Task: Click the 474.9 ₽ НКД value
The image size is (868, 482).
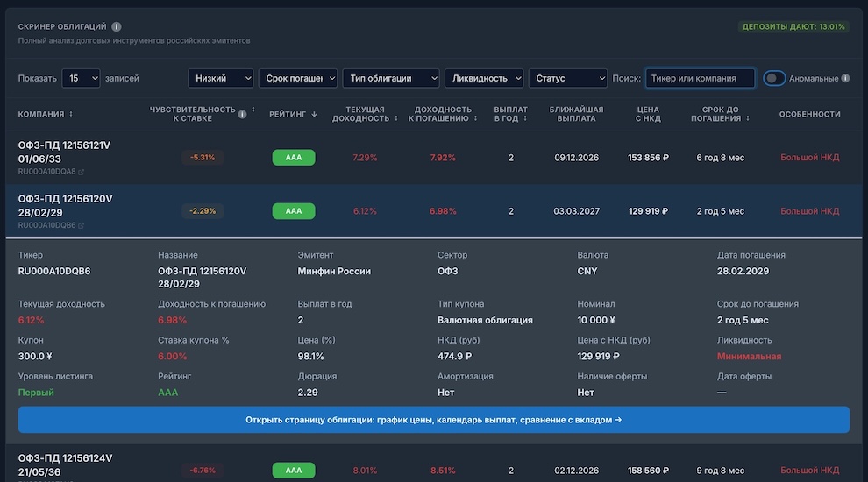Action: coord(454,357)
